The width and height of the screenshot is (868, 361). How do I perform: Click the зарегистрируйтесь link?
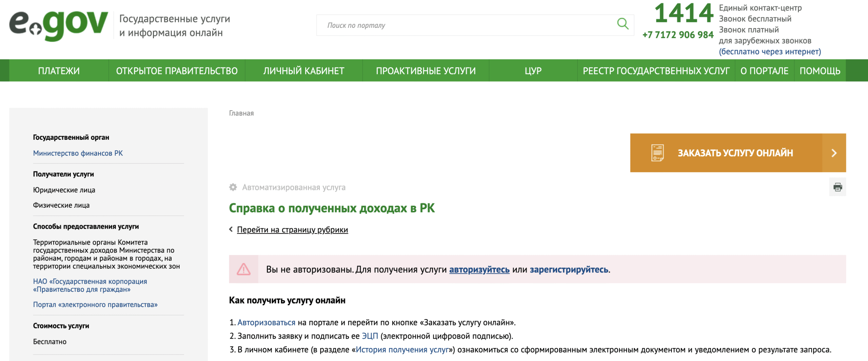point(569,270)
